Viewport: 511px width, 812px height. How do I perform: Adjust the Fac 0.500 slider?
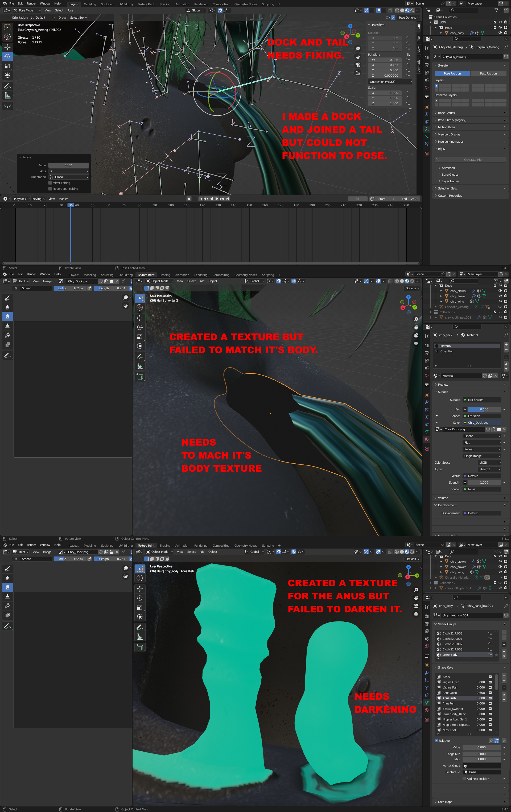click(x=484, y=409)
